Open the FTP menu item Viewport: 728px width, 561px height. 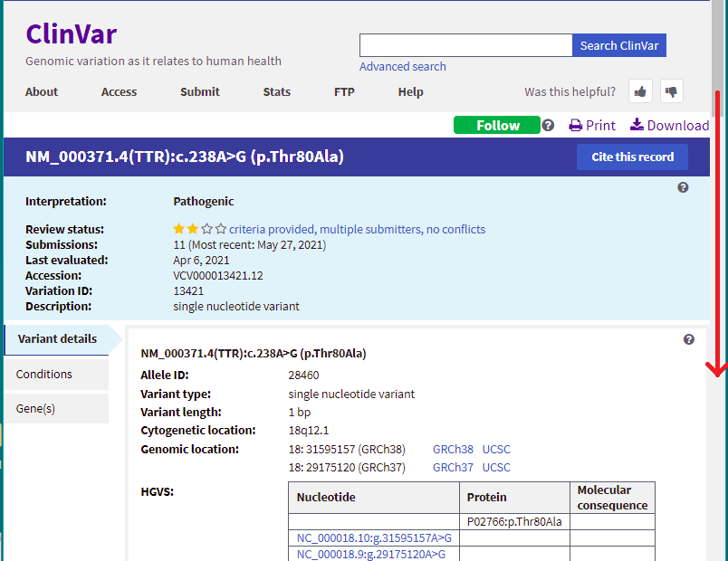344,92
